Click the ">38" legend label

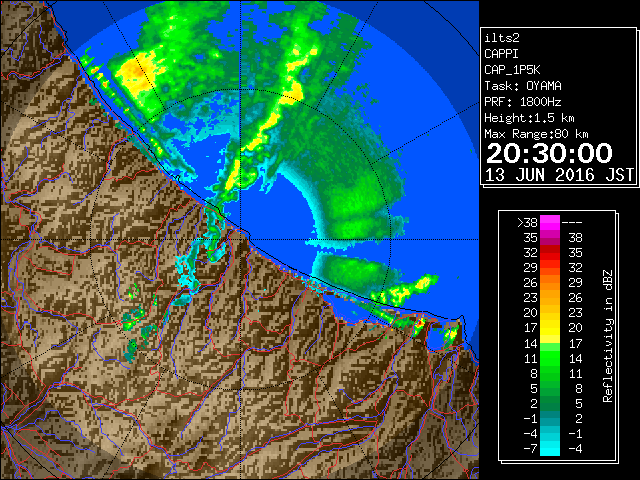pyautogui.click(x=527, y=223)
